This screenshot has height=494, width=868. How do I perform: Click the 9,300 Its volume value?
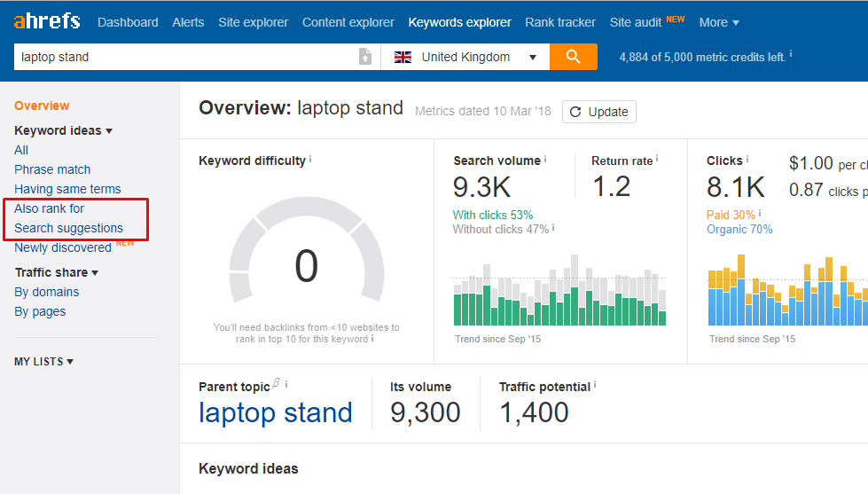[426, 413]
